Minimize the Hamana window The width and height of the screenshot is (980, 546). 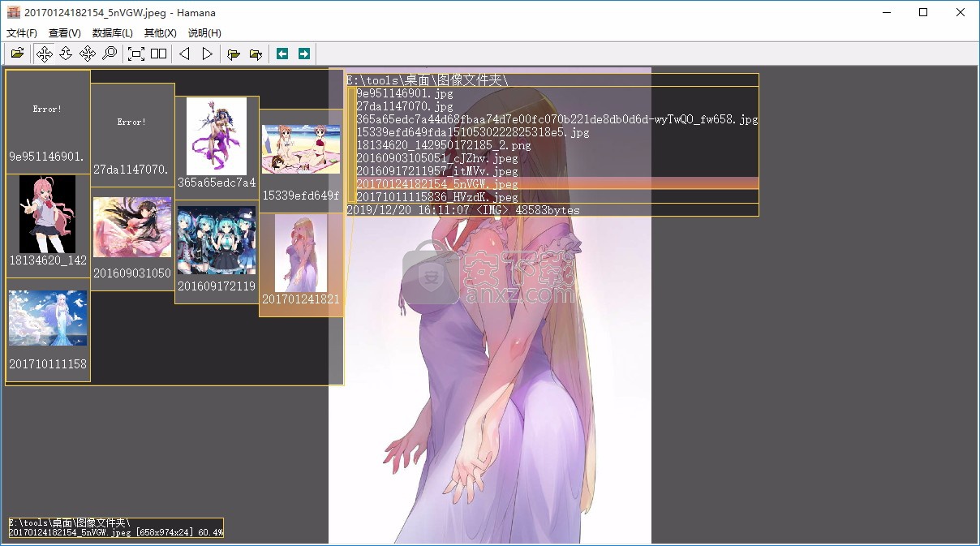click(x=886, y=12)
